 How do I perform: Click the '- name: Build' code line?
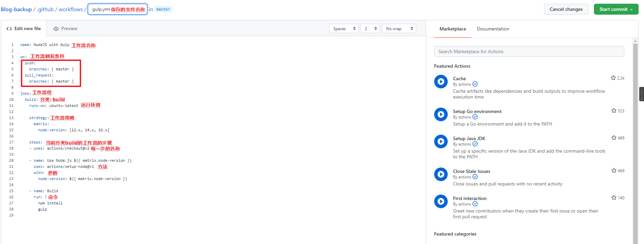coord(44,191)
